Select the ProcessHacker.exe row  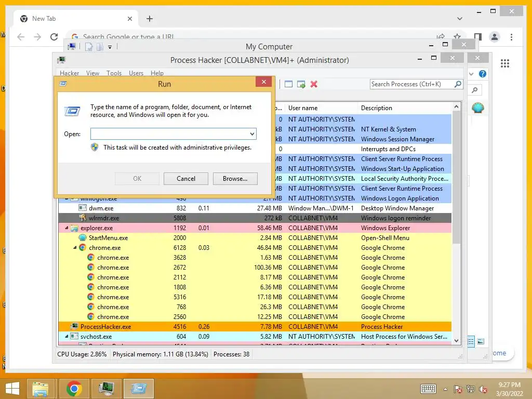point(255,327)
